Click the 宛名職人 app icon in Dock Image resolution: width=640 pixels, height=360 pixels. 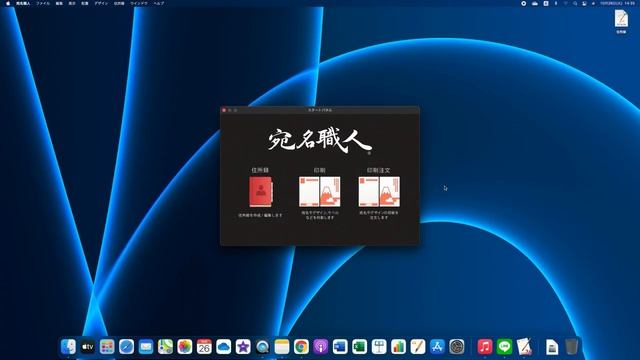click(524, 347)
